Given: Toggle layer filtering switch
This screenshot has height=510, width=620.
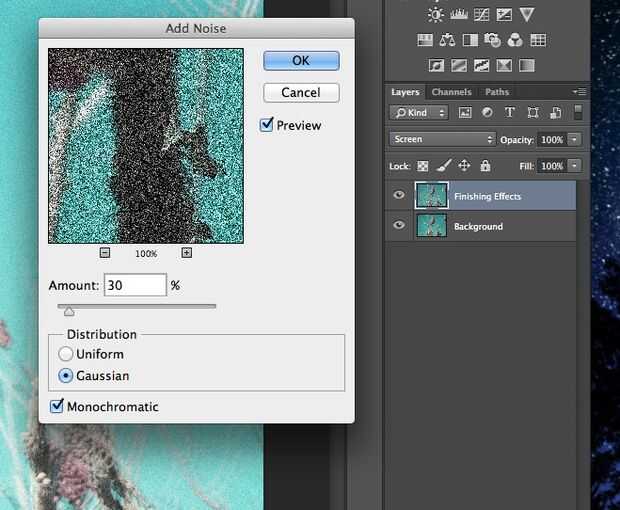Looking at the screenshot, I should tap(578, 112).
